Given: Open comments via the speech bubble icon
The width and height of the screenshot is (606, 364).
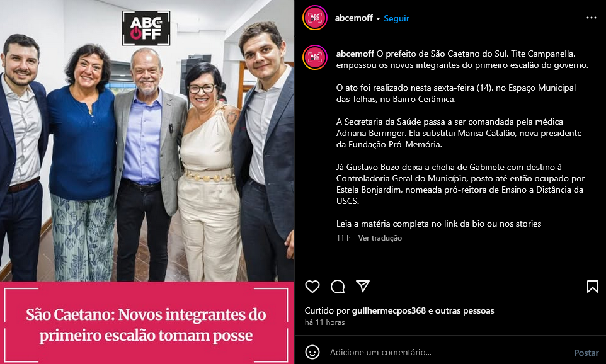Looking at the screenshot, I should click(338, 287).
